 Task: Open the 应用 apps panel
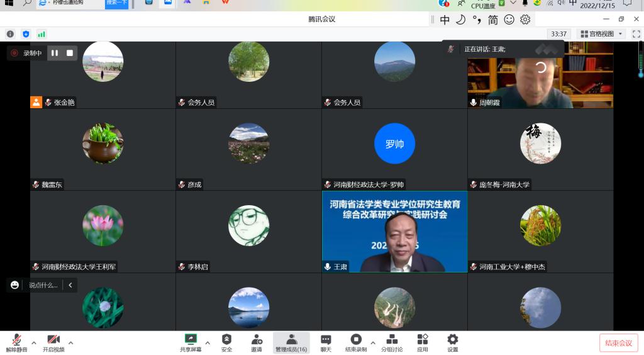coord(423,342)
